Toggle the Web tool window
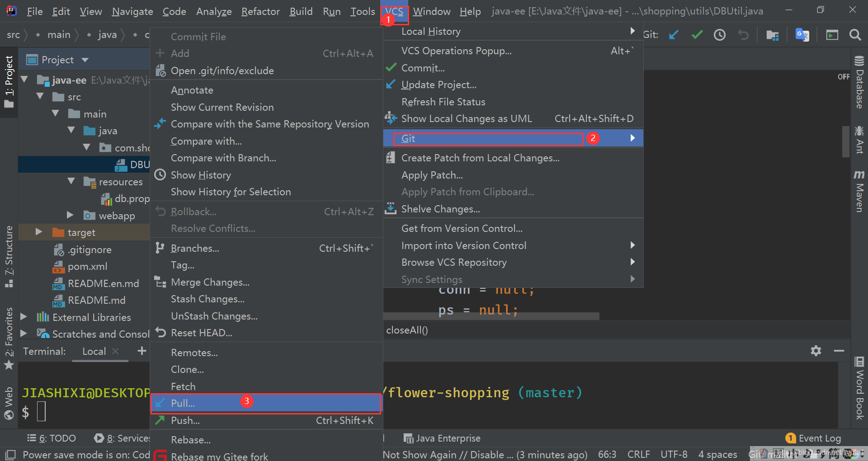This screenshot has height=461, width=868. (x=9, y=403)
